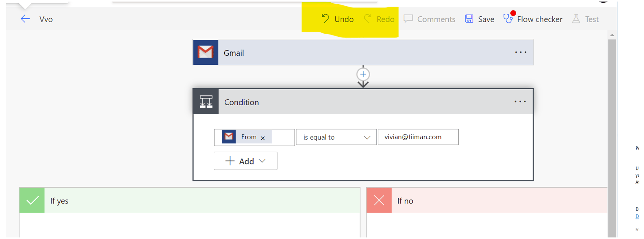Remove the From token
Viewport: 644px width, 239px height.
pyautogui.click(x=263, y=138)
